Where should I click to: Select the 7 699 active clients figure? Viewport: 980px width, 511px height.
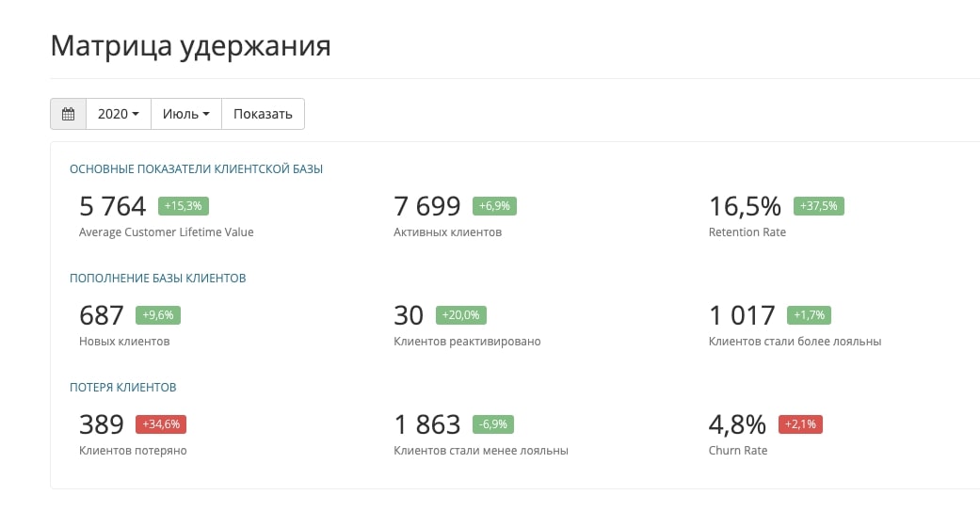click(x=427, y=206)
